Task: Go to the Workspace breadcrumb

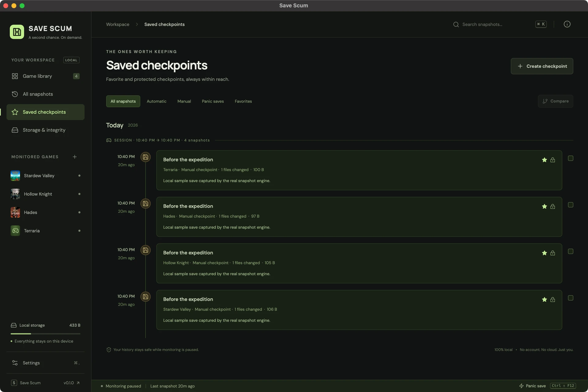Action: [118, 24]
